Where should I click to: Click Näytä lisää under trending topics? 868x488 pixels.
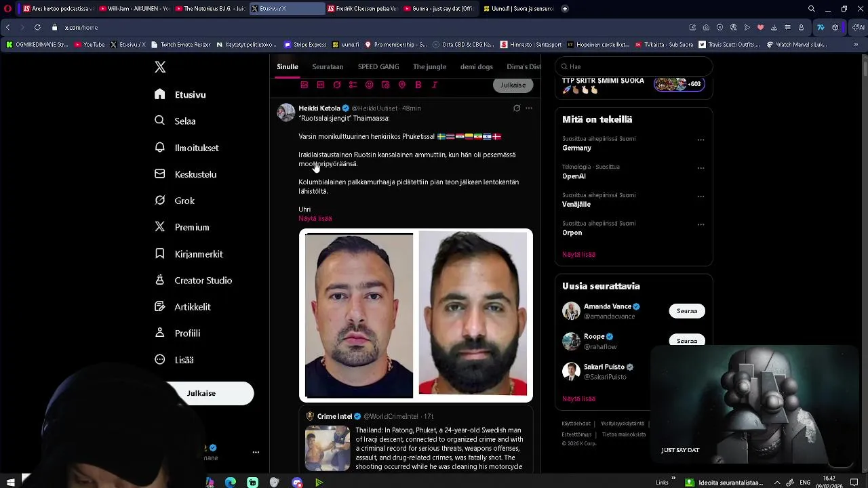point(578,254)
